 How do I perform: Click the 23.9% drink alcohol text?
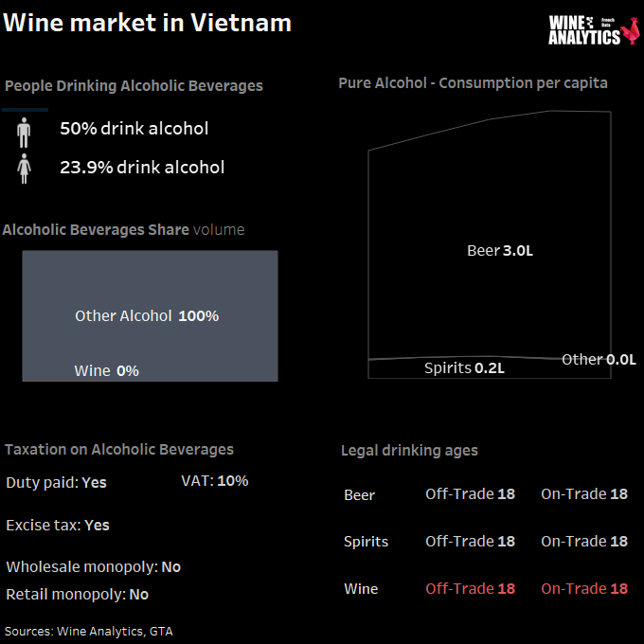142,168
